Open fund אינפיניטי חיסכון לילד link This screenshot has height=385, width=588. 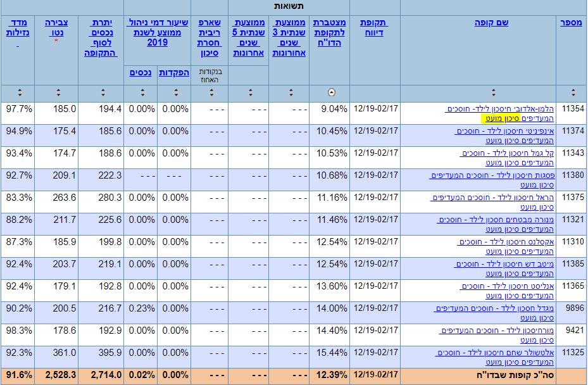[504, 136]
